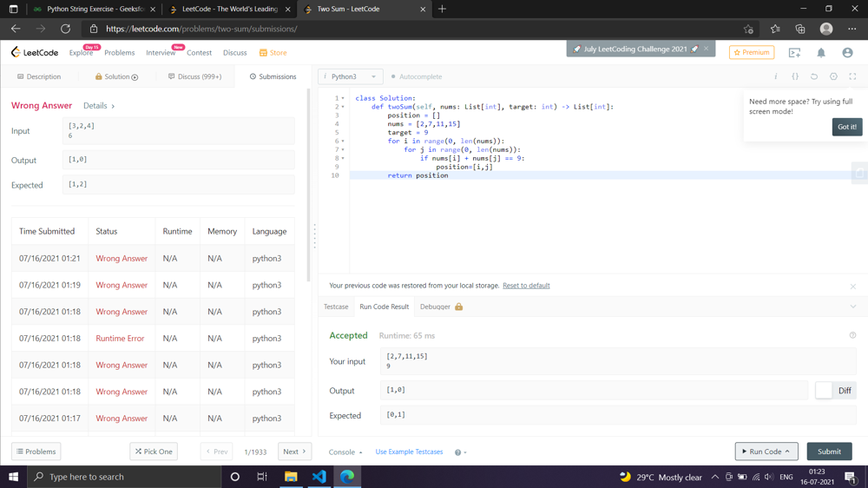Screen dimensions: 868x488
Task: Click the help question mark near Runtime
Action: (852, 335)
